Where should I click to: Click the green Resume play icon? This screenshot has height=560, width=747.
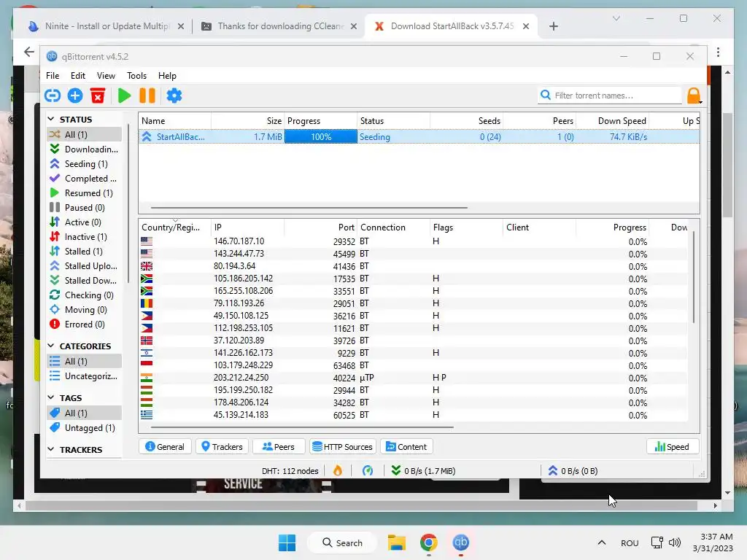(124, 96)
